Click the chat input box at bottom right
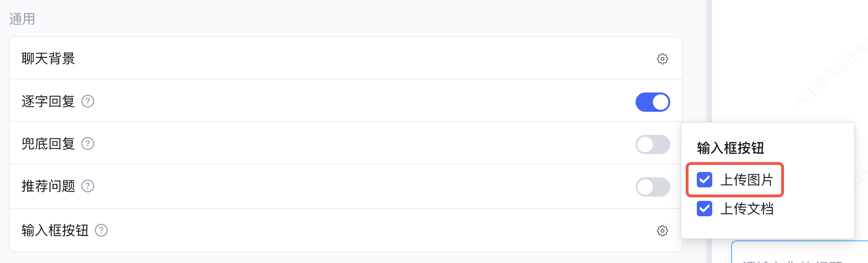 click(800, 255)
